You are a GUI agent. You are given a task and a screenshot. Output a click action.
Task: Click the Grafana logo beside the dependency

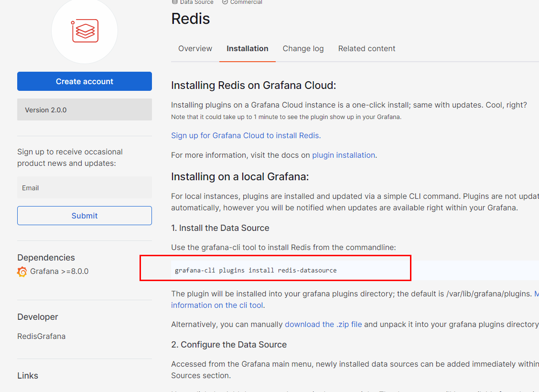22,272
